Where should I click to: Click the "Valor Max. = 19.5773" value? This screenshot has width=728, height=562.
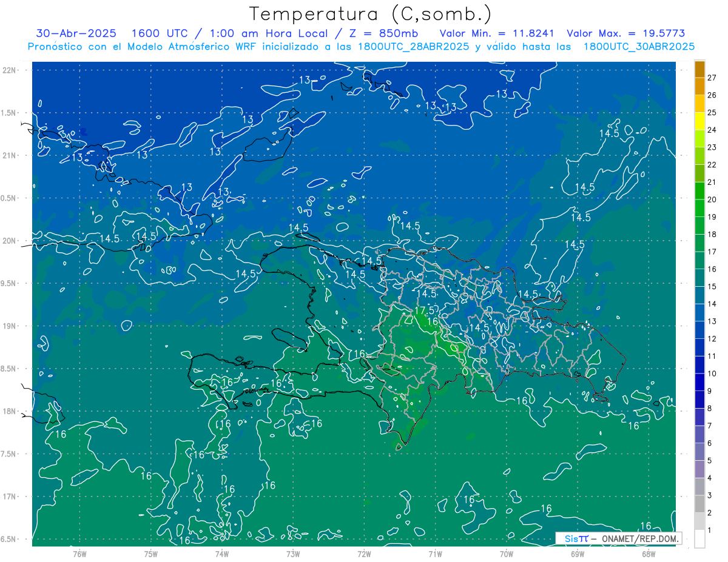(625, 33)
